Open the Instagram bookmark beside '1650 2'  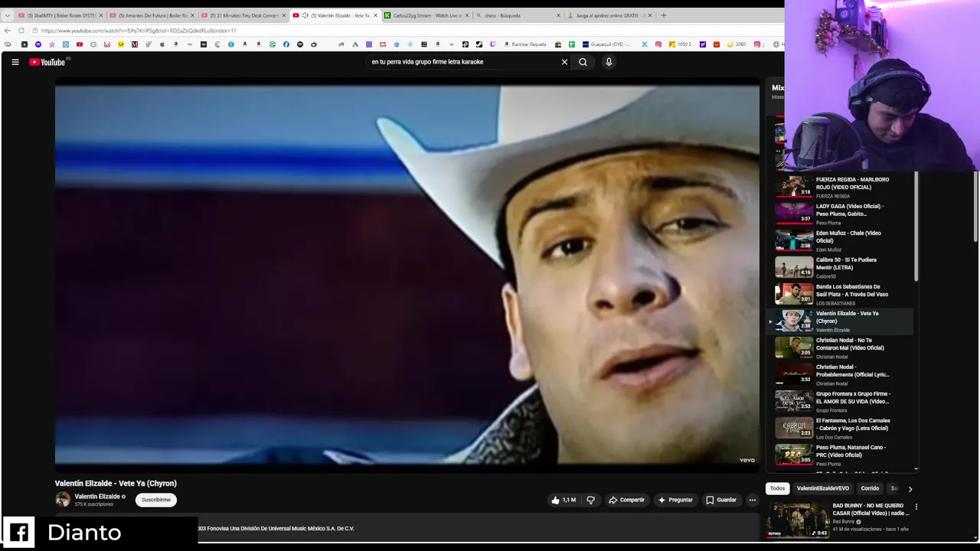pyautogui.click(x=658, y=44)
